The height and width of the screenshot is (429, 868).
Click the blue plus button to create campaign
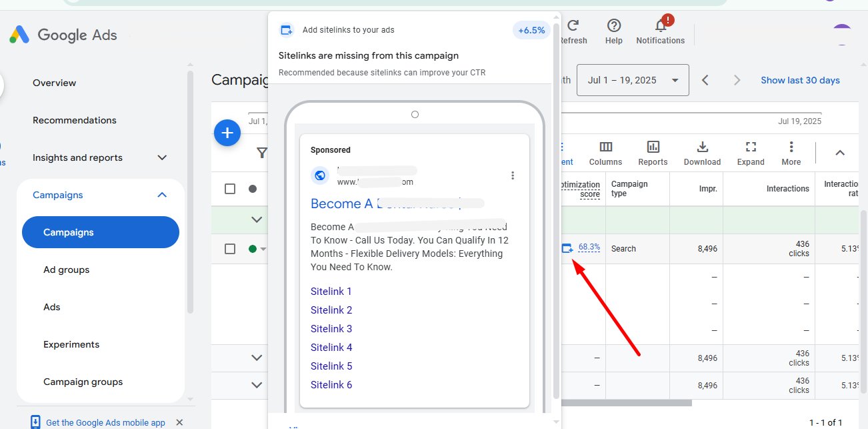click(227, 133)
